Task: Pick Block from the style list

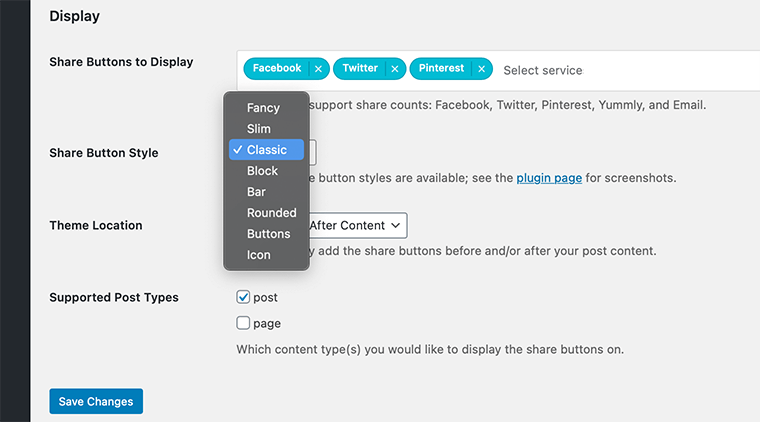Action: (x=262, y=171)
